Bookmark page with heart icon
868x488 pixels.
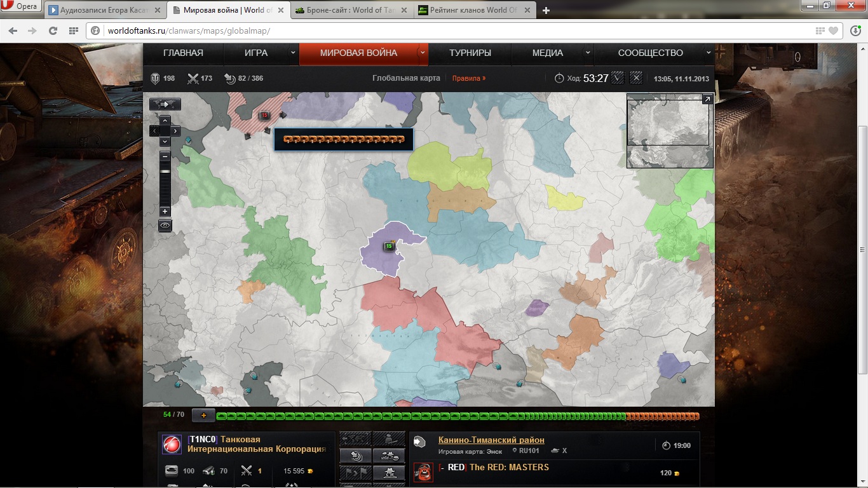pyautogui.click(x=833, y=30)
